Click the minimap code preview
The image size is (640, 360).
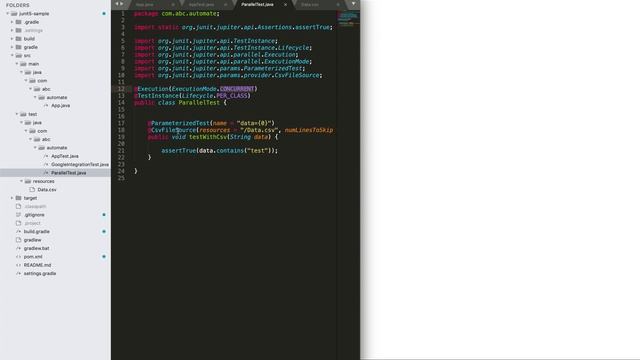tap(348, 18)
